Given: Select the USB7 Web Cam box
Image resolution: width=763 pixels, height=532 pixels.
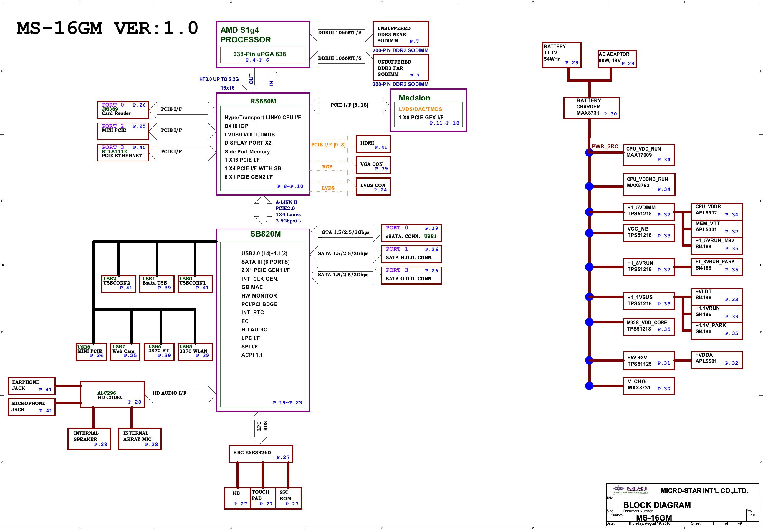Looking at the screenshot, I should pyautogui.click(x=125, y=352).
